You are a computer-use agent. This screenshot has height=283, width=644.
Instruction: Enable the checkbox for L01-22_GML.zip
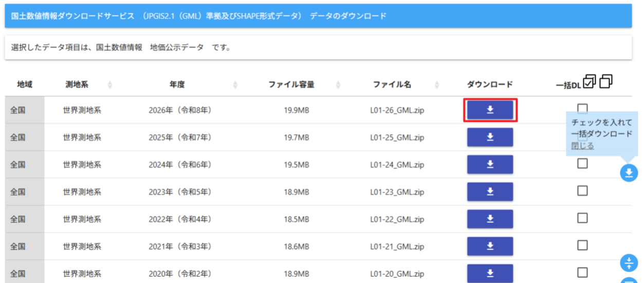[582, 218]
